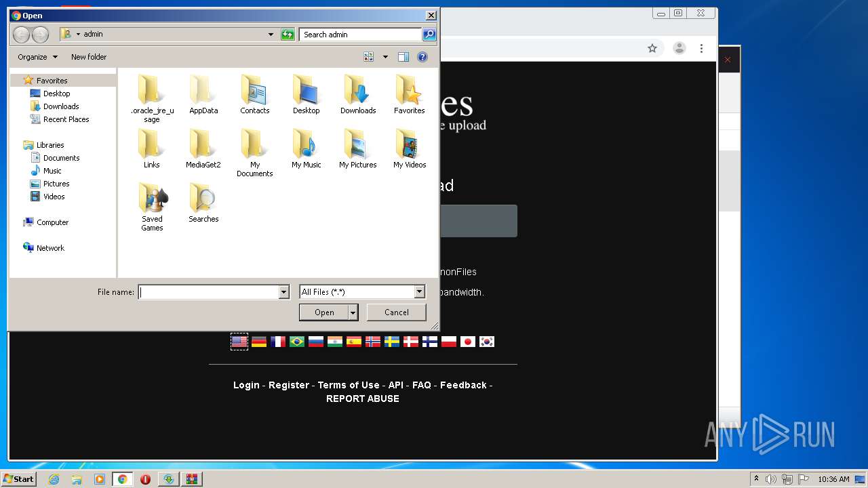The image size is (868, 488).
Task: Click the Windows Start button
Action: 19,479
